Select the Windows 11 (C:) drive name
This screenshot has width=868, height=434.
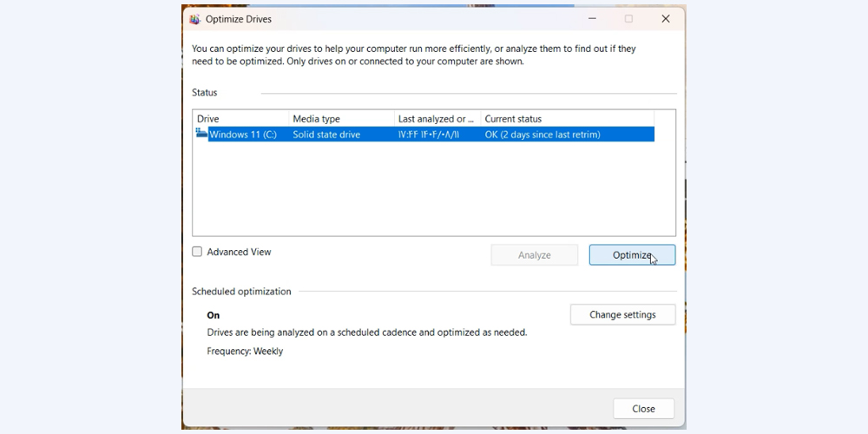243,135
